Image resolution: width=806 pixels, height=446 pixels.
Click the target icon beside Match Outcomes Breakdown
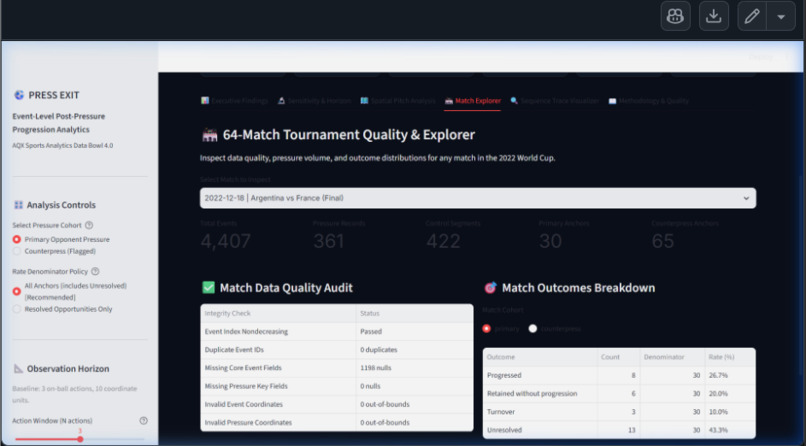[x=490, y=287]
